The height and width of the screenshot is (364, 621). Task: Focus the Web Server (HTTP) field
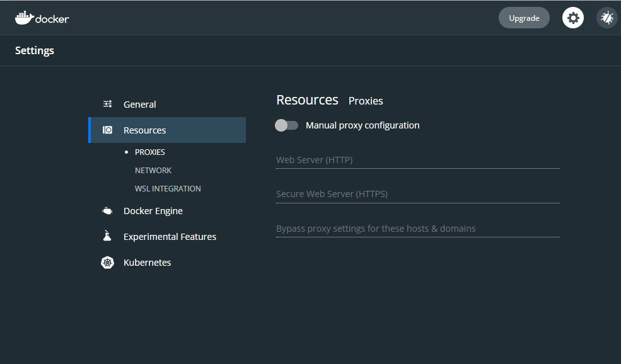click(x=418, y=160)
